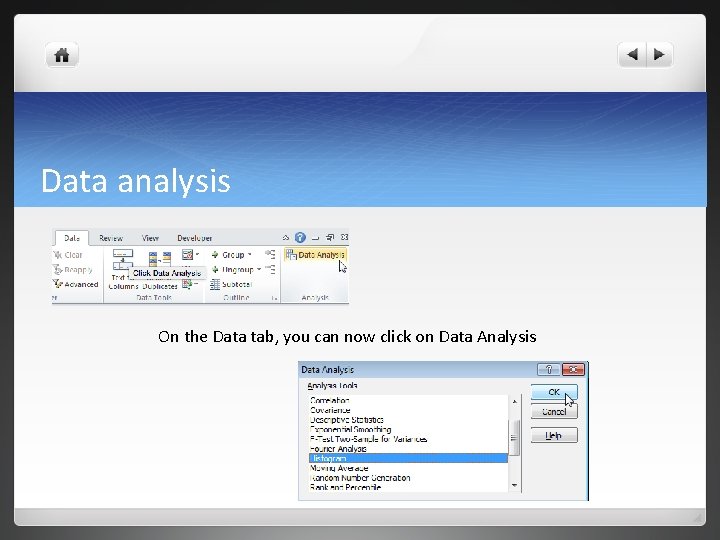Select Moving Average in the list
The width and height of the screenshot is (720, 540).
408,468
